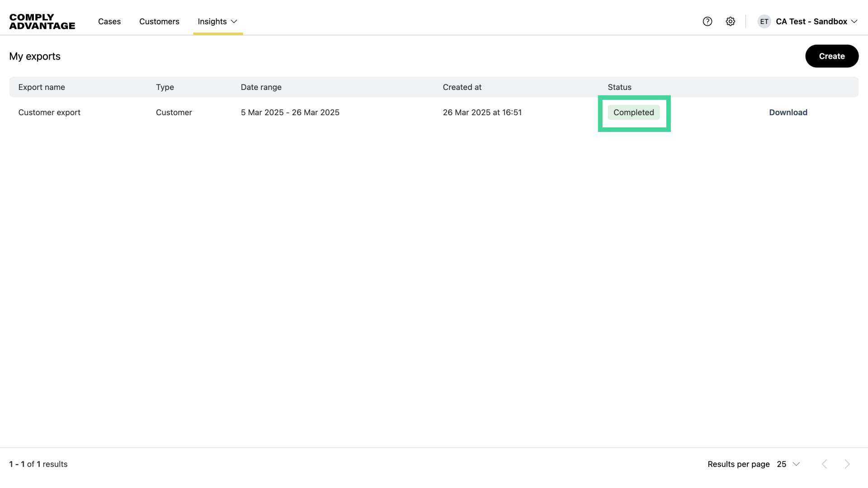Viewport: 868px width, 488px height.
Task: Download the Customer export
Action: tap(788, 113)
